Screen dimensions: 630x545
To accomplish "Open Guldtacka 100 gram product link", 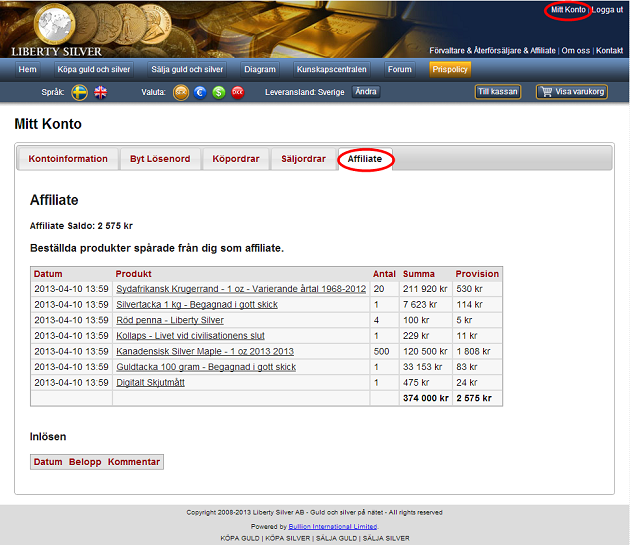I will pos(206,367).
